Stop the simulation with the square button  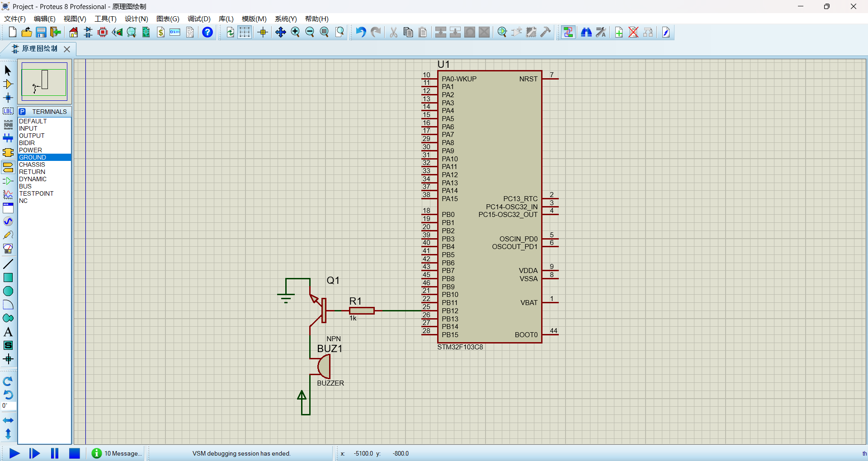[x=75, y=453]
